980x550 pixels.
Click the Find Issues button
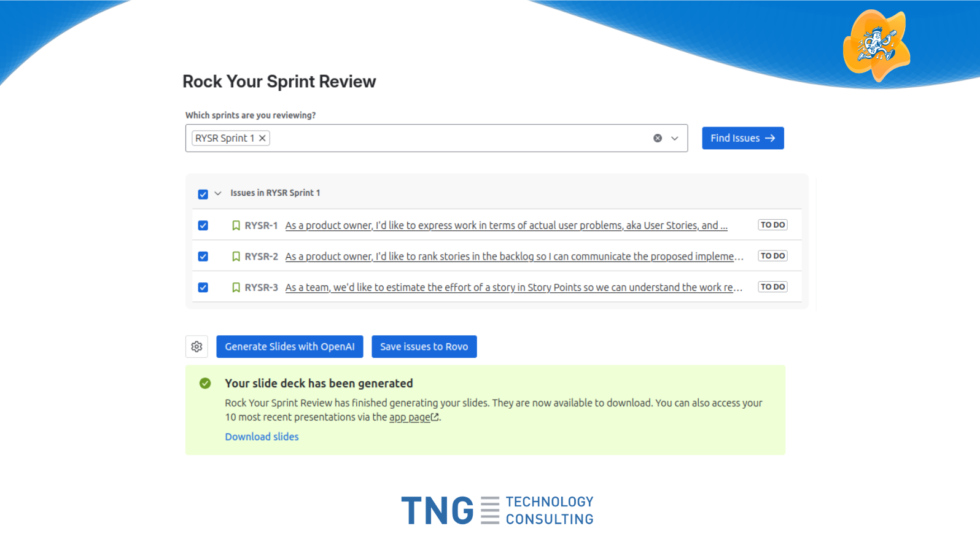pyautogui.click(x=743, y=138)
